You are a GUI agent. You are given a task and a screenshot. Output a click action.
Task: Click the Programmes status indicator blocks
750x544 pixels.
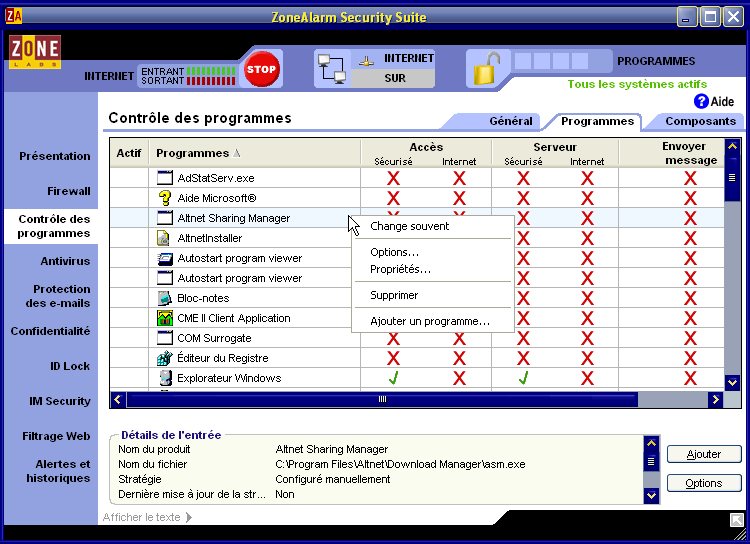[551, 61]
